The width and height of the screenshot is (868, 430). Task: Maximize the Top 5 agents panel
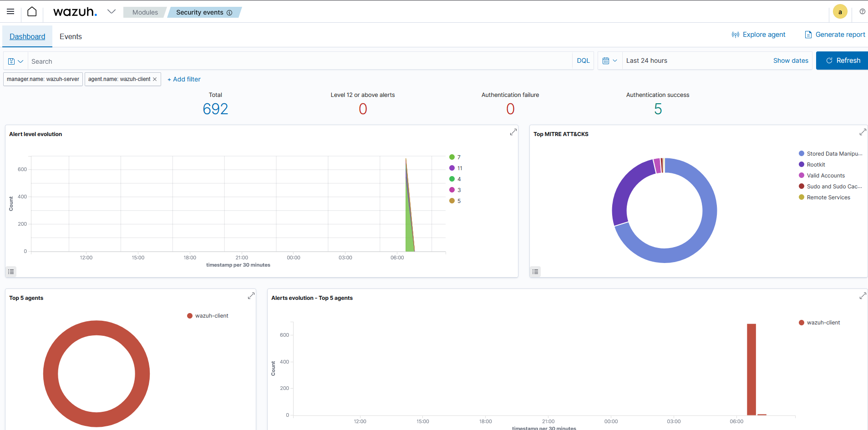click(251, 296)
